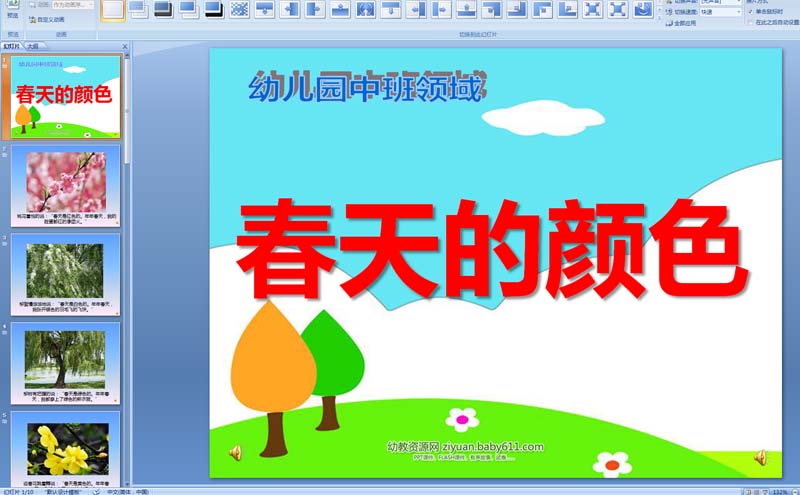Apply the Cut Through Black transition
Viewport: 800px width, 495px height.
(x=214, y=9)
